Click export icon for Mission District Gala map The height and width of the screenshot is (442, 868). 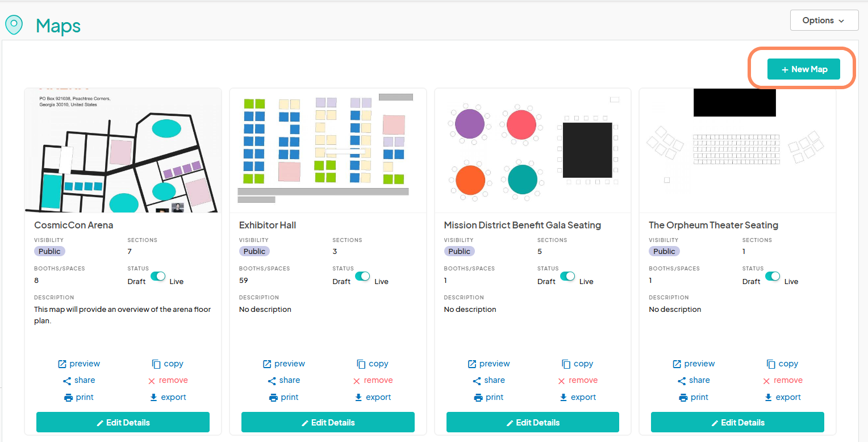click(564, 398)
